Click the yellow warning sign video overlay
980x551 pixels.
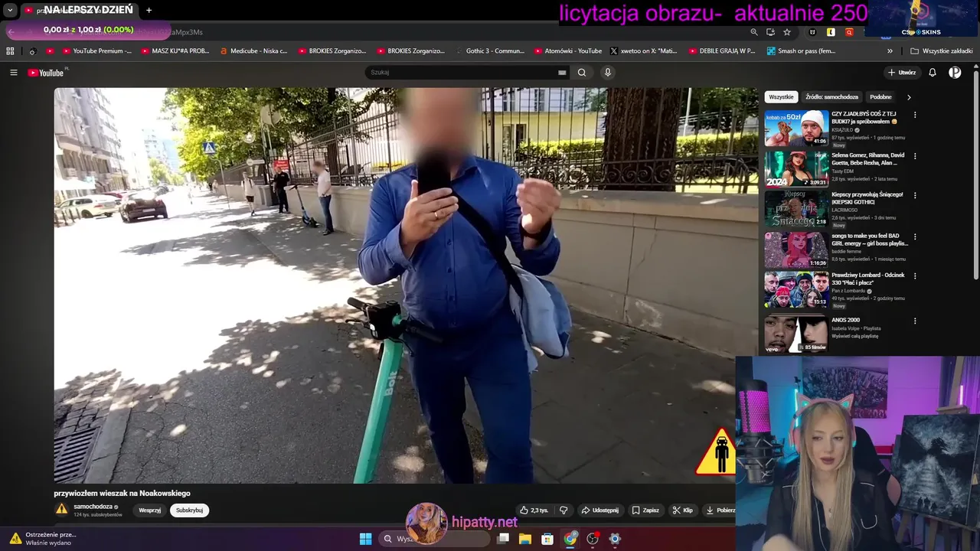click(x=715, y=452)
